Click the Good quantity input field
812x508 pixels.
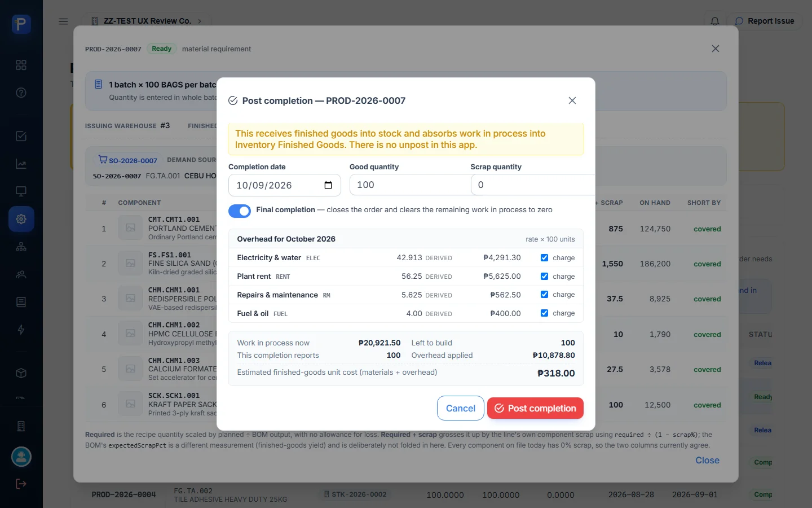click(410, 185)
